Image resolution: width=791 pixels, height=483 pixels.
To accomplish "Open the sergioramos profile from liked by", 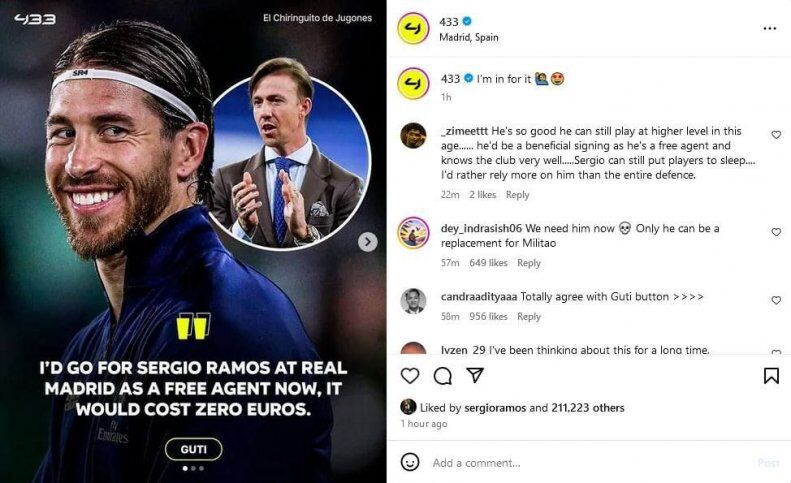I will tap(495, 408).
